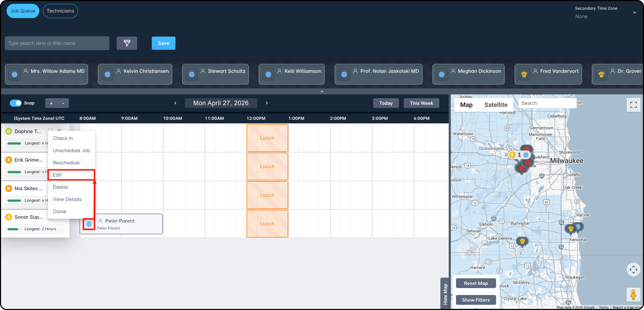This screenshot has width=644, height=310.
Task: Toggle the Snap switch off
Action: [16, 103]
